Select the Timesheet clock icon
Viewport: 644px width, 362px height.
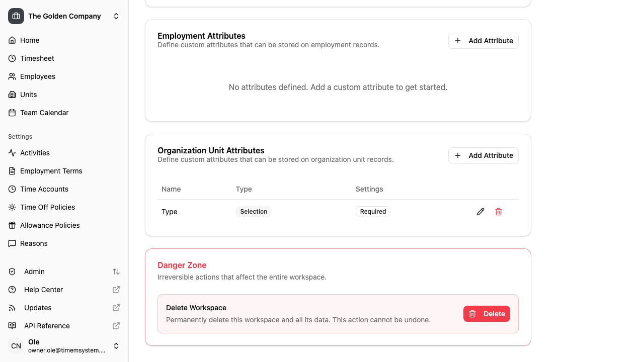click(x=12, y=58)
